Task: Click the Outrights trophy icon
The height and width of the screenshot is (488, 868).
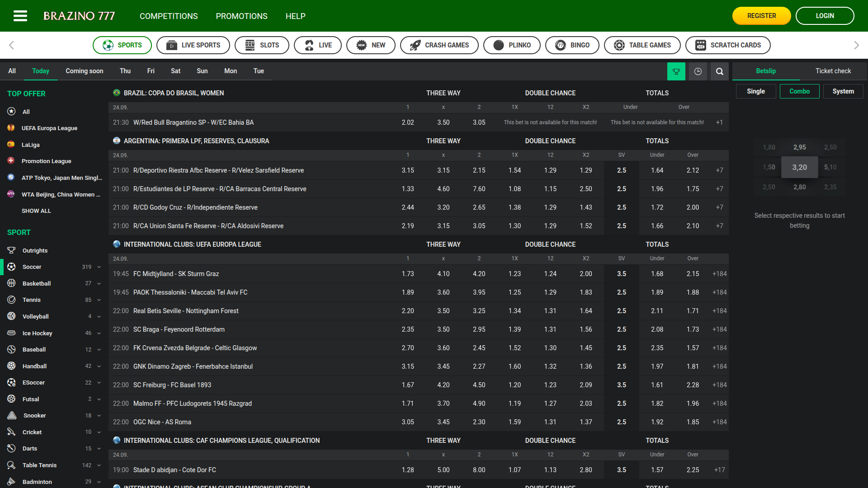Action: pyautogui.click(x=12, y=250)
